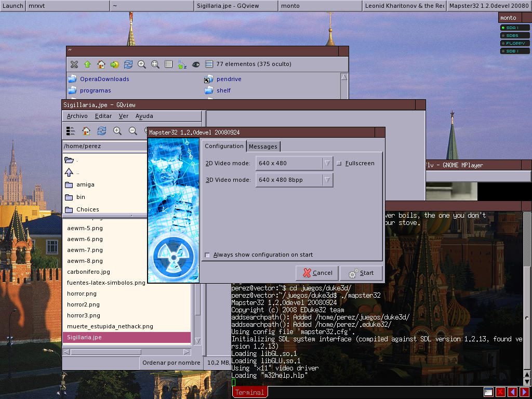Click left arrow tab icon in terminal
This screenshot has width=532, height=399.
click(x=512, y=392)
